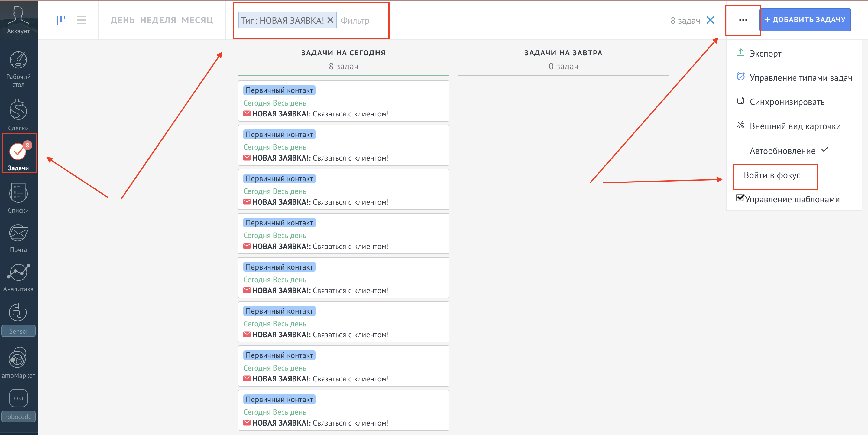Switch to pipeline column view
The width and height of the screenshot is (868, 435).
pos(61,20)
